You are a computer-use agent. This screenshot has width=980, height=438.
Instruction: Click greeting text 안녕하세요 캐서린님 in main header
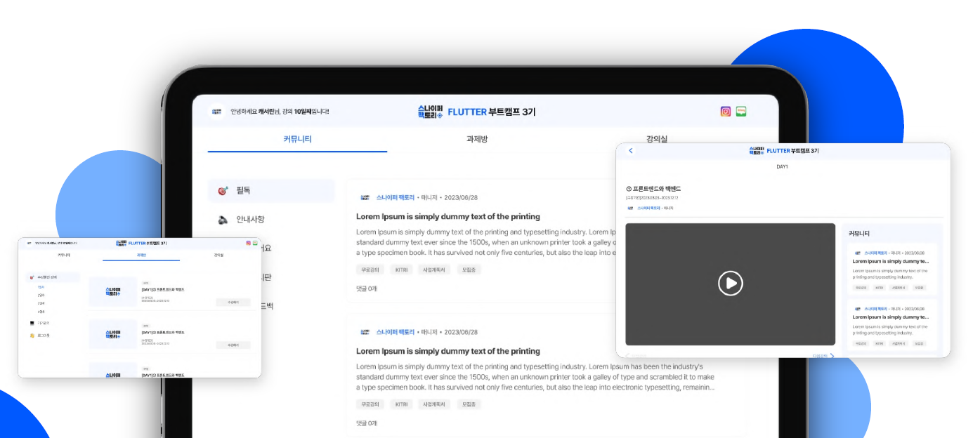pyautogui.click(x=280, y=112)
